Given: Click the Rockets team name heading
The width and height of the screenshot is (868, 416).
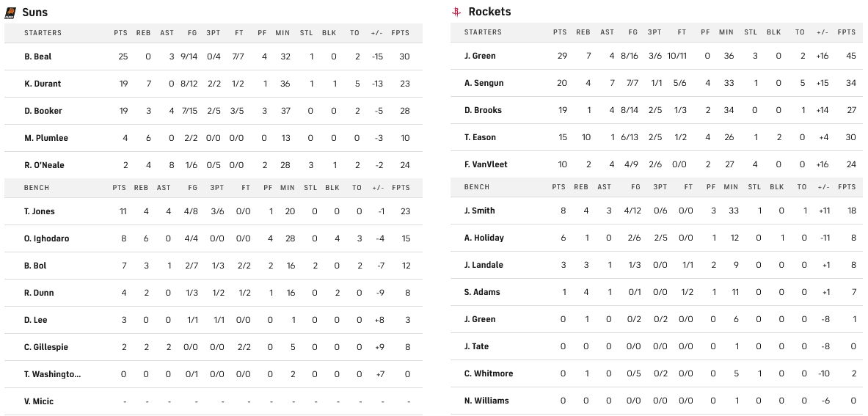Looking at the screenshot, I should coord(489,12).
